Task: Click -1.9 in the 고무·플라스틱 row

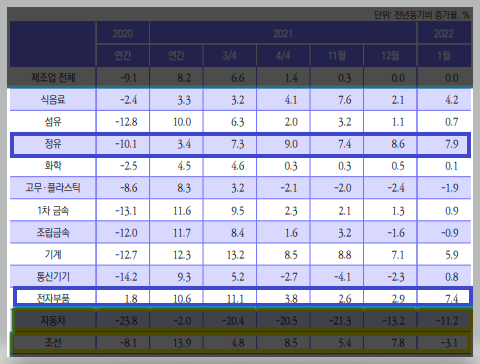Action: pyautogui.click(x=450, y=188)
